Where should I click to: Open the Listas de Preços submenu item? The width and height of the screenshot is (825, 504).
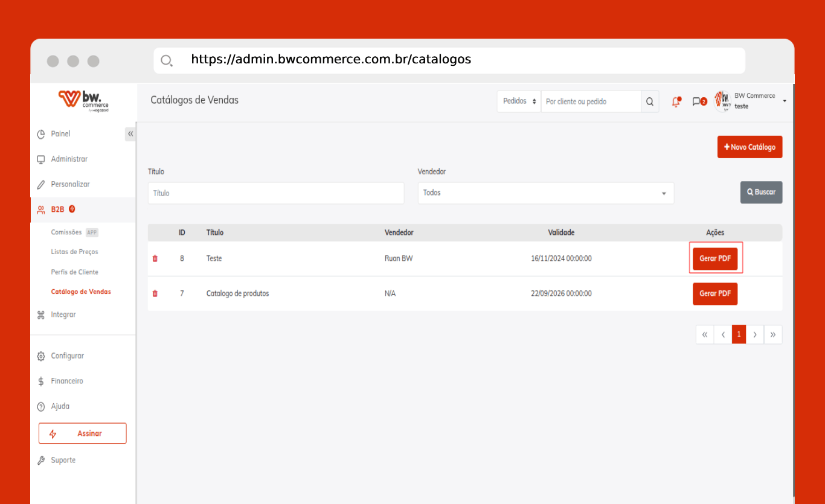pyautogui.click(x=74, y=252)
